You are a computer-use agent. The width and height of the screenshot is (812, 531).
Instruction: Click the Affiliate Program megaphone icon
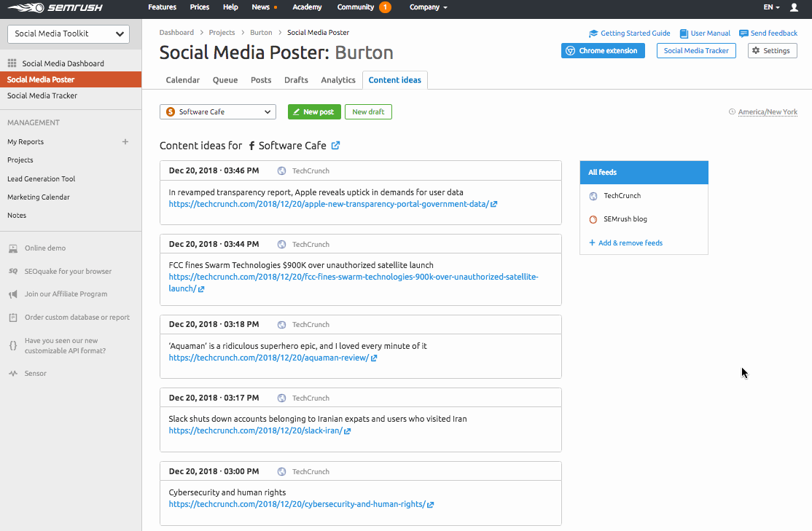coord(13,294)
